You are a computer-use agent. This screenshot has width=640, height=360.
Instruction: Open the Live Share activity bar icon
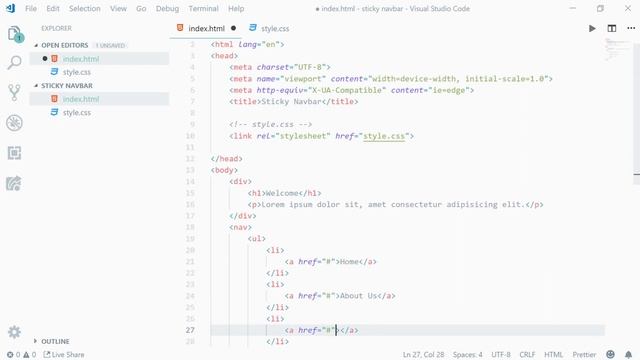coord(14,184)
